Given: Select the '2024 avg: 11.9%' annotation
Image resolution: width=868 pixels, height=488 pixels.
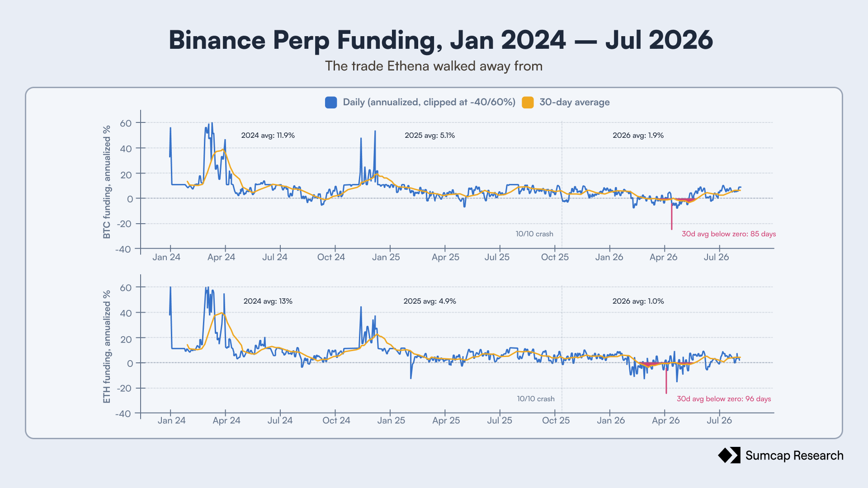Looking at the screenshot, I should tap(268, 136).
